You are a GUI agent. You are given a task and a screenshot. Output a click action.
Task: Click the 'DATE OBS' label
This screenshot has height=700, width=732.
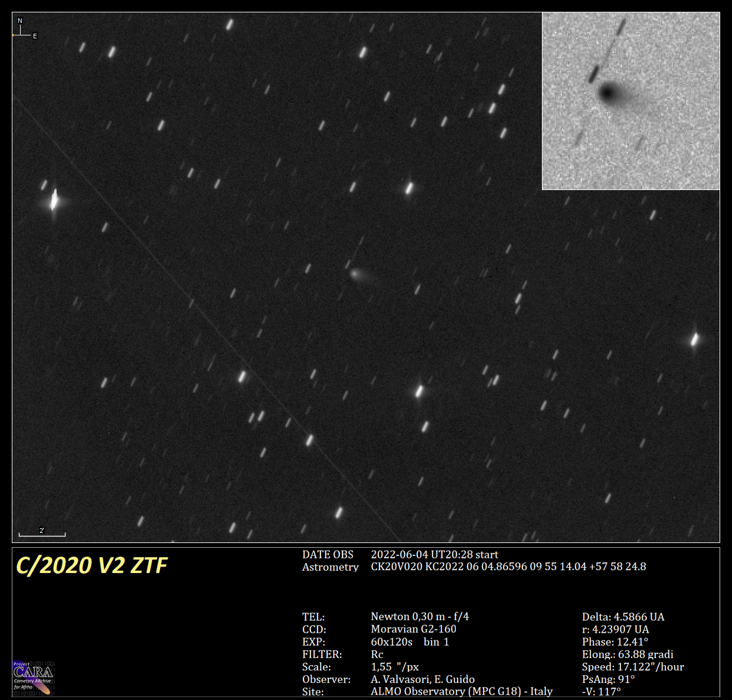click(328, 555)
